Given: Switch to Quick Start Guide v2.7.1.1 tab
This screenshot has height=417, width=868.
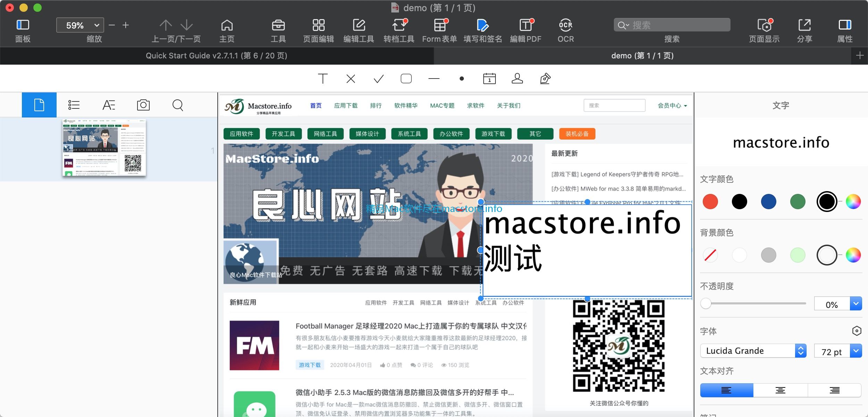Looking at the screenshot, I should (217, 56).
